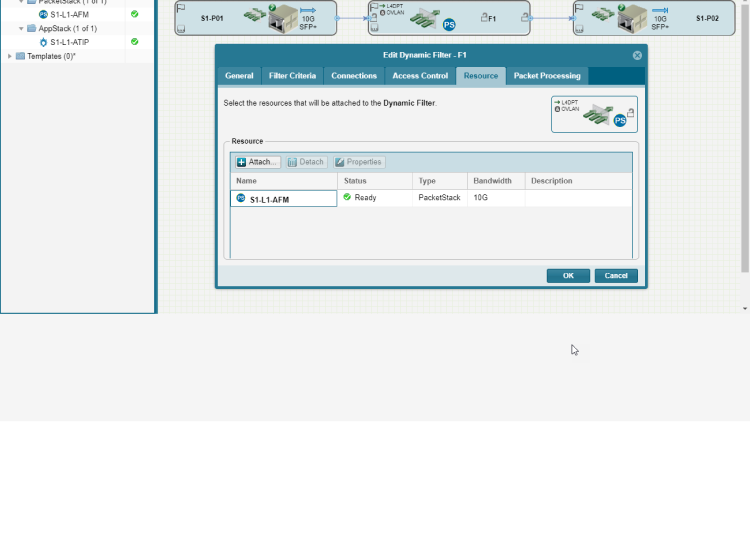Click the green status check for S1-L1-AFM

134,14
